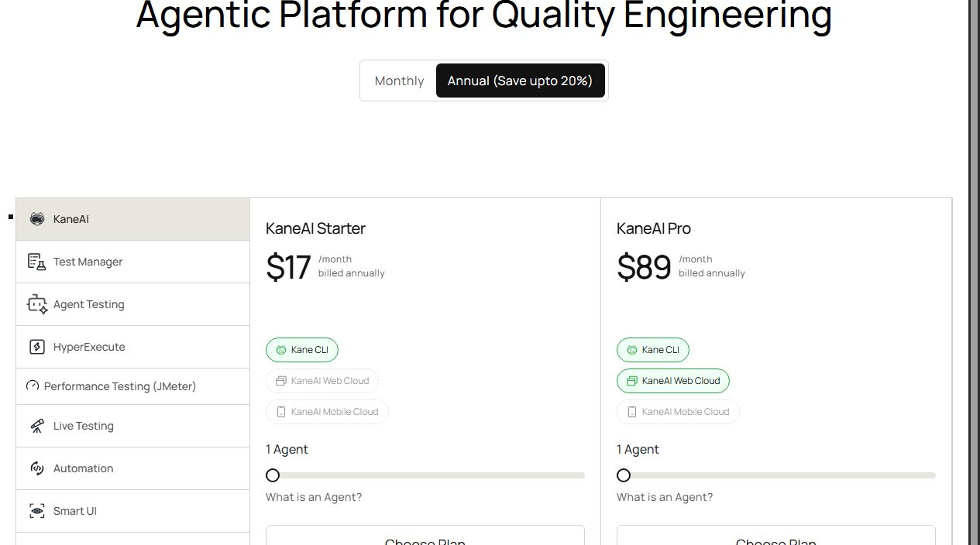Click the Test Manager sidebar icon
The width and height of the screenshot is (980, 545).
click(37, 262)
